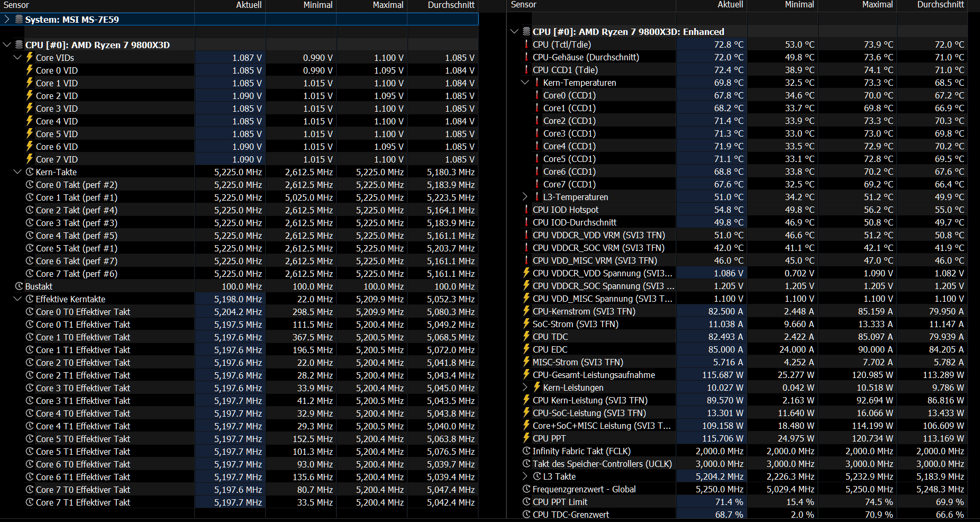This screenshot has width=980, height=522.
Task: Select the Core 3 T1 Effektiver Takt row label
Action: point(83,401)
